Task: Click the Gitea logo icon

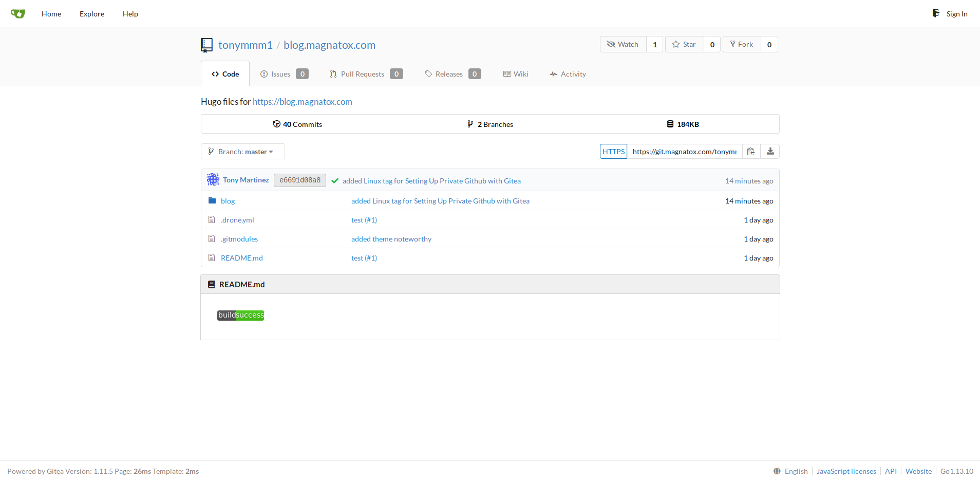Action: 18,14
